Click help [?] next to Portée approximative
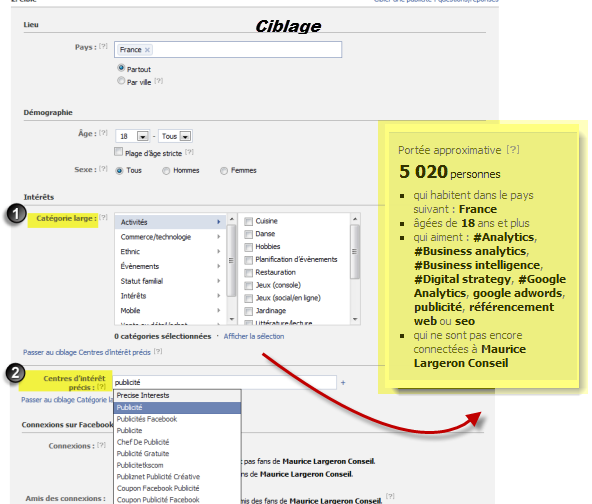This screenshot has width=592, height=504. (513, 150)
